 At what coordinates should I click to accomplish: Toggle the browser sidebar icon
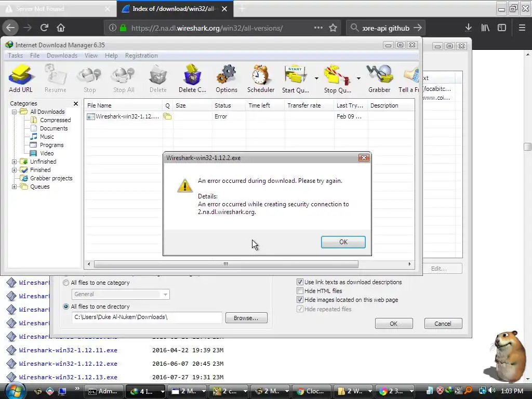click(502, 28)
